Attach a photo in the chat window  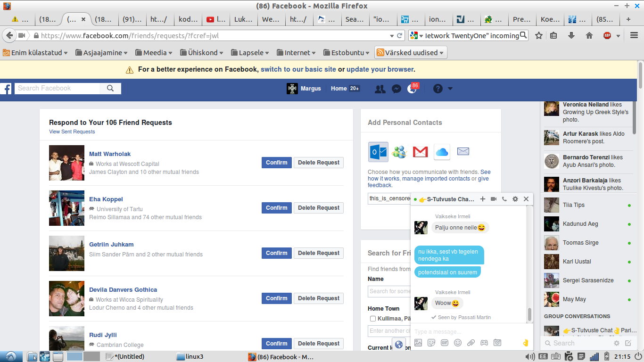(x=418, y=343)
